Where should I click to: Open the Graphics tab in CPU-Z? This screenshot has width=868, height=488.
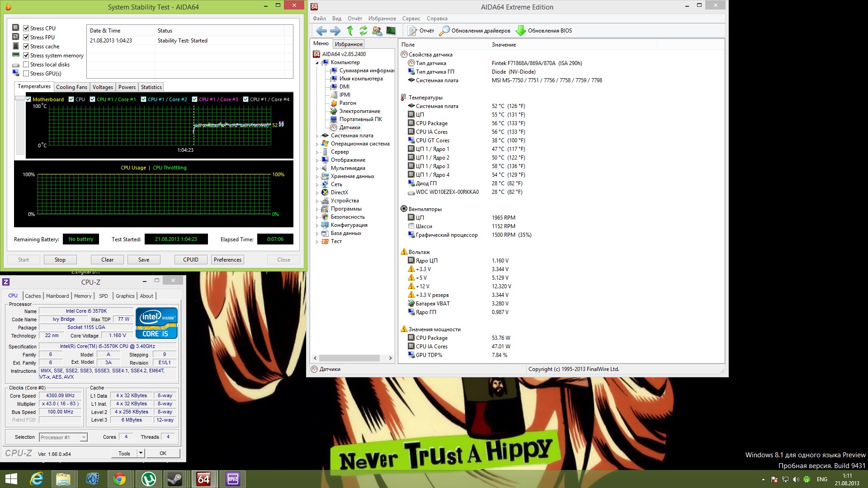[x=125, y=296]
